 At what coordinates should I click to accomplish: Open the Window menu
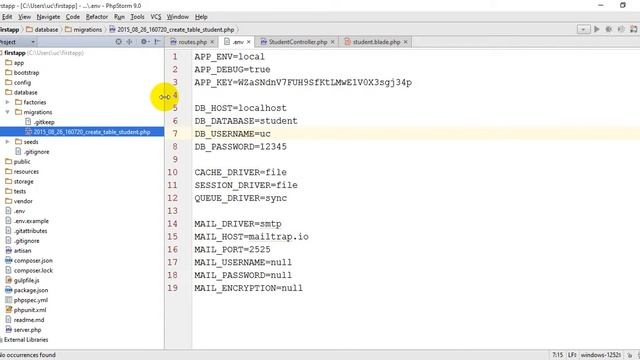[x=178, y=17]
